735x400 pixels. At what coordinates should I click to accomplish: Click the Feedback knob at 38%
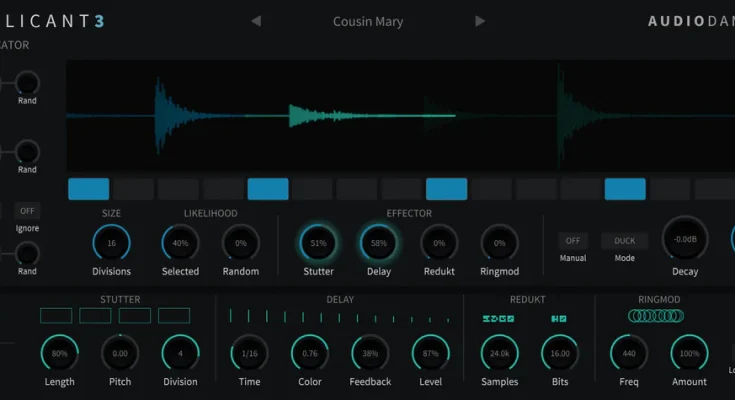[370, 353]
